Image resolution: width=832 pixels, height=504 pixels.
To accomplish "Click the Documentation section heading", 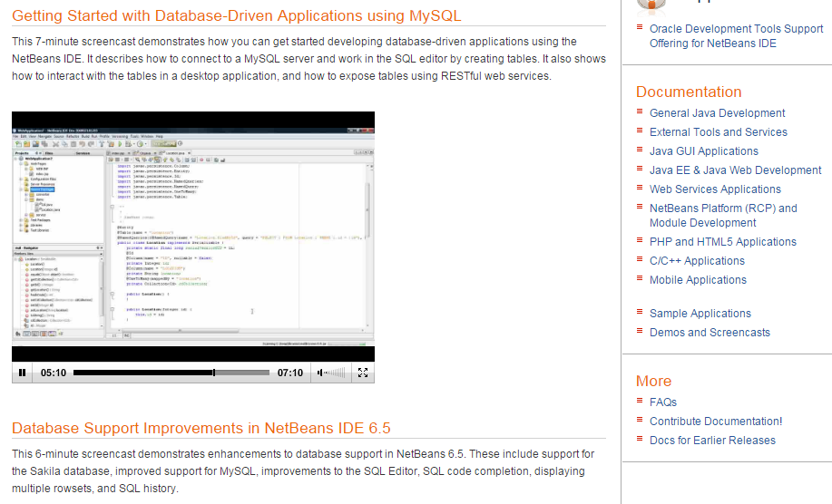I will pos(689,92).
